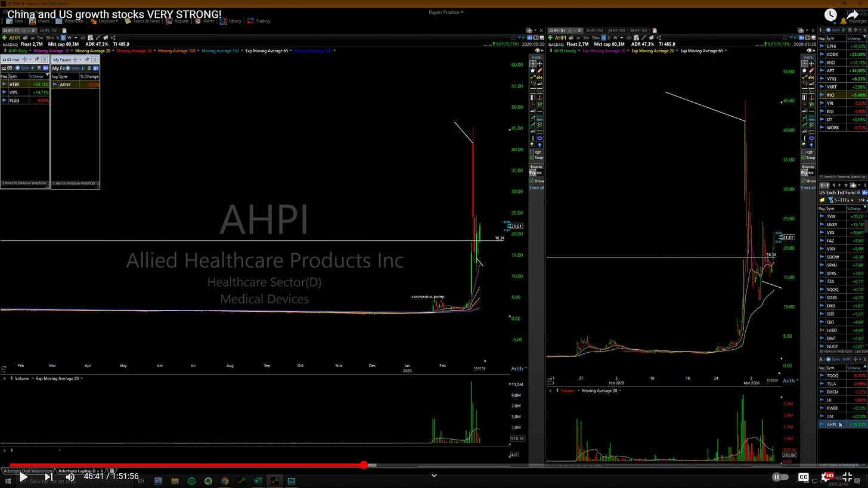The height and width of the screenshot is (488, 868).
Task: Open the Paper: Practice account dropdown
Action: (x=446, y=12)
